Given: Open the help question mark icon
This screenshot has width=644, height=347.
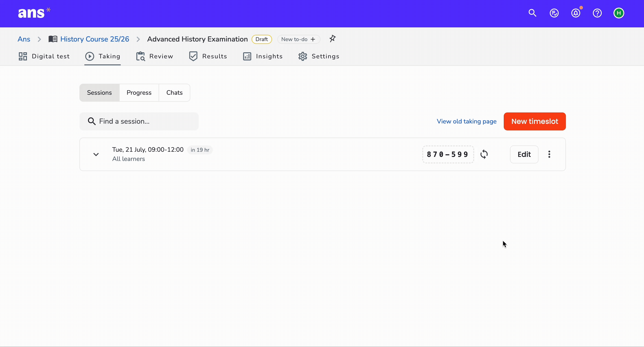Looking at the screenshot, I should pyautogui.click(x=597, y=13).
